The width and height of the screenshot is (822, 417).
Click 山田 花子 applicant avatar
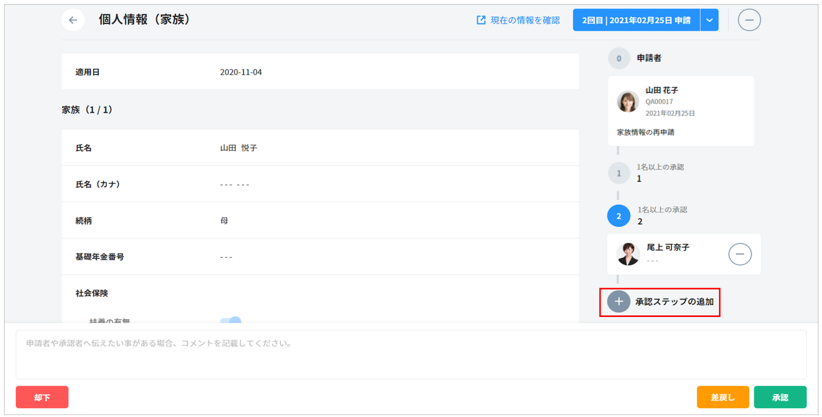click(628, 101)
